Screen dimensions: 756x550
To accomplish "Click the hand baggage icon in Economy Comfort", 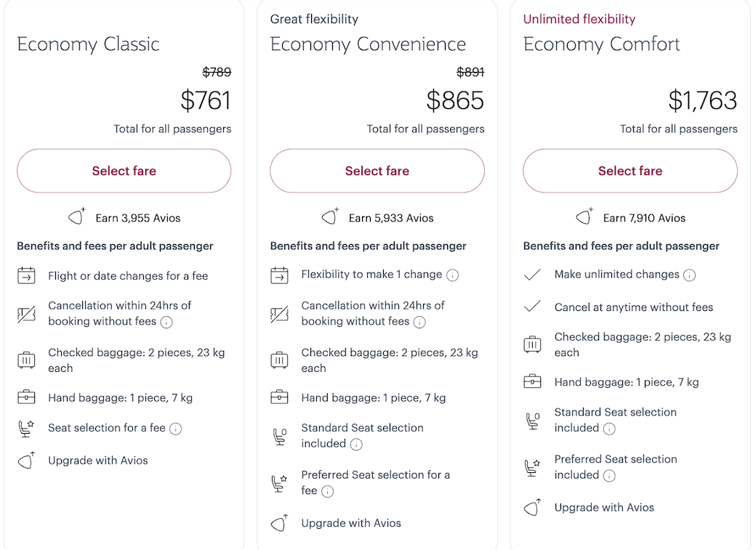I will pyautogui.click(x=533, y=381).
